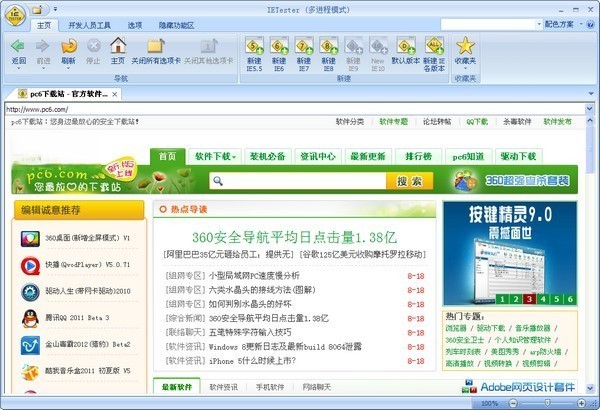Expand the address bar URL history
600x410 pixels.
point(590,109)
